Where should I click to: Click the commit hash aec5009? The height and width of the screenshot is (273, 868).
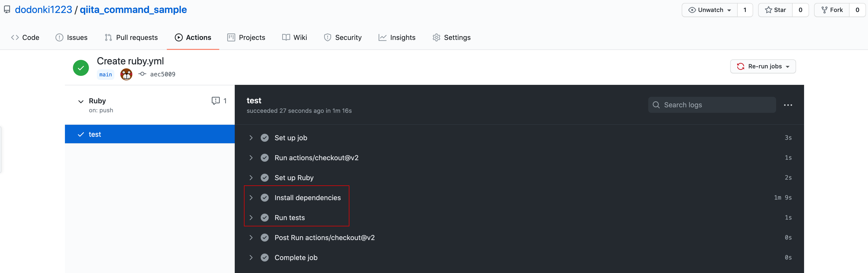coord(162,74)
